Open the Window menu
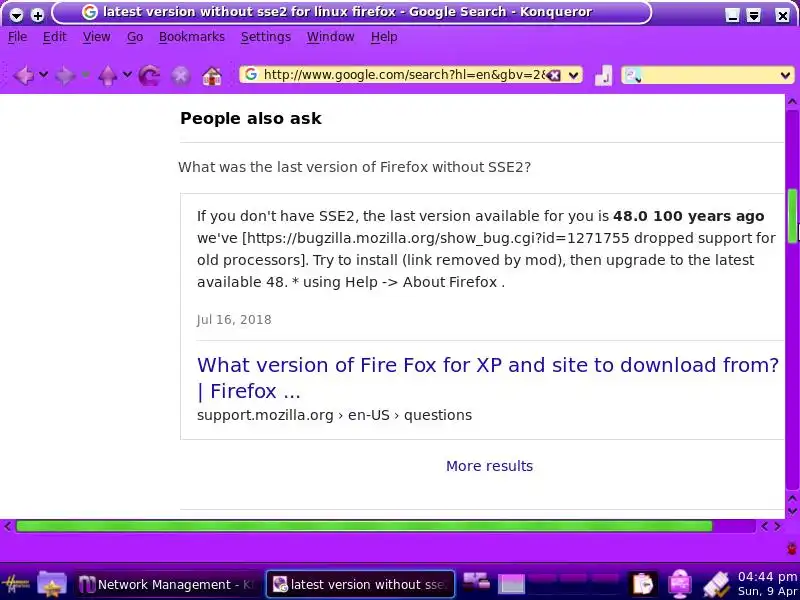Screen dimensions: 800x600 [x=330, y=37]
